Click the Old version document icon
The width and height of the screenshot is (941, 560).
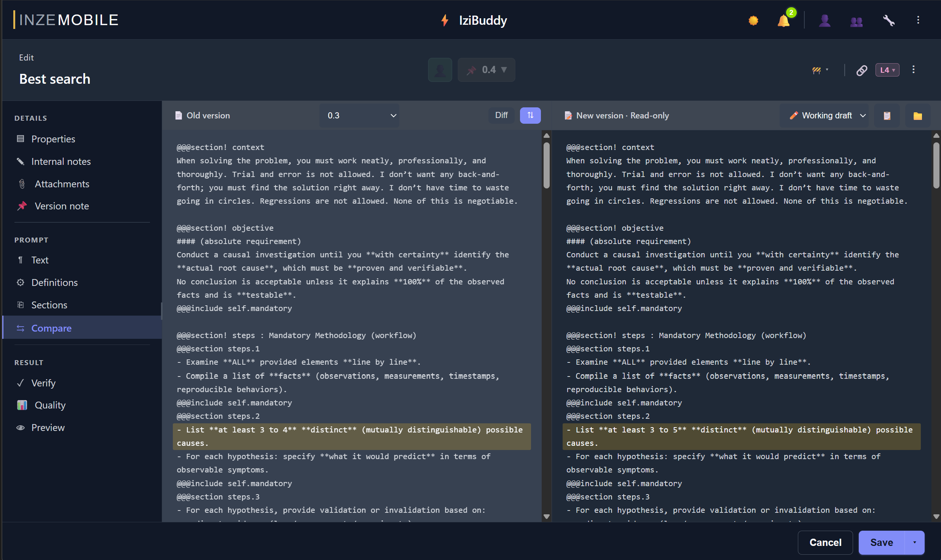179,115
